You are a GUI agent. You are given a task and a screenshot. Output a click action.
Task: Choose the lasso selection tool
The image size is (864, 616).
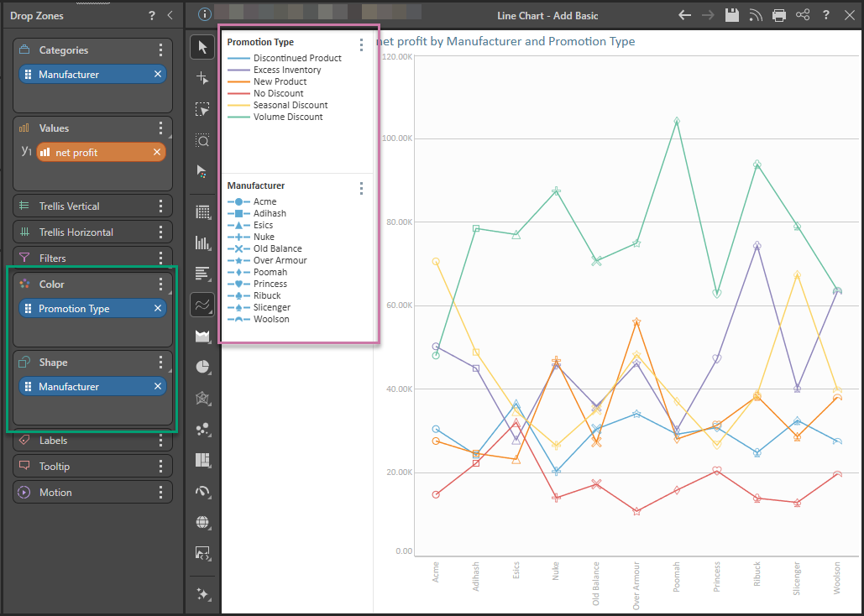tap(202, 110)
